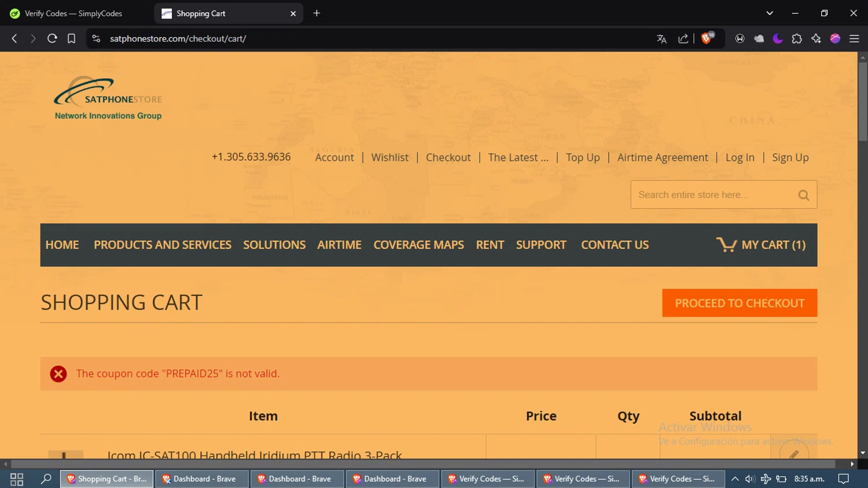Click the cloud extension icon

point(759,39)
